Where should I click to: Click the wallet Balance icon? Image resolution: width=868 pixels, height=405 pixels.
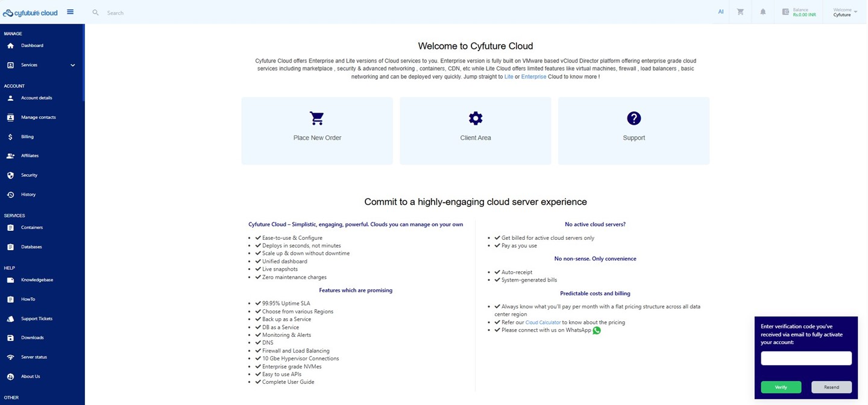coord(785,12)
